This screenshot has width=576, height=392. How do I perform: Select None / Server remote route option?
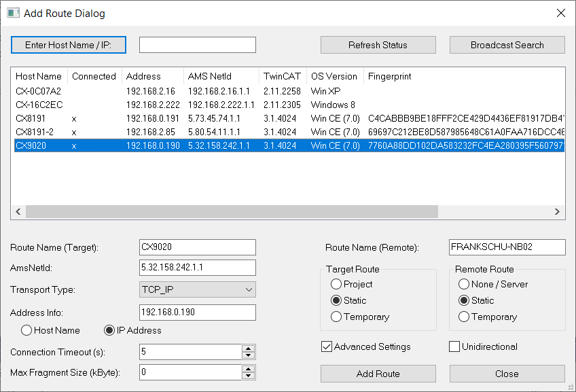coord(464,284)
